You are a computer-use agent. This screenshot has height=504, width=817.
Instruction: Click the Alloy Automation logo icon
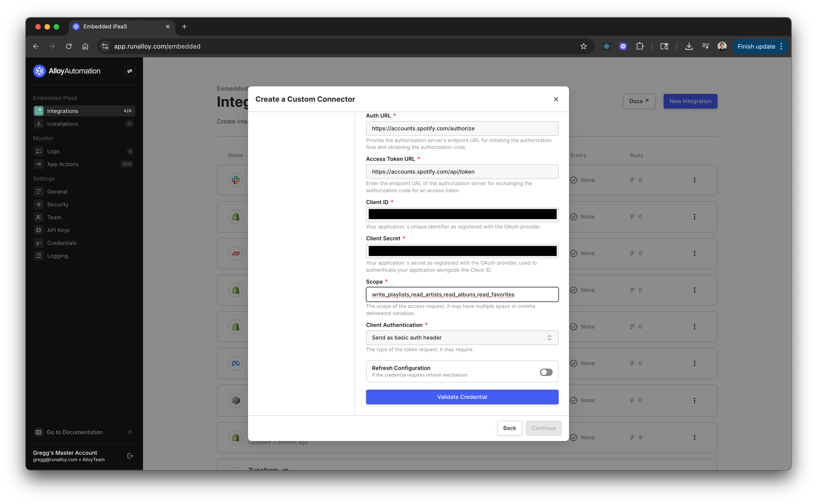click(x=39, y=71)
